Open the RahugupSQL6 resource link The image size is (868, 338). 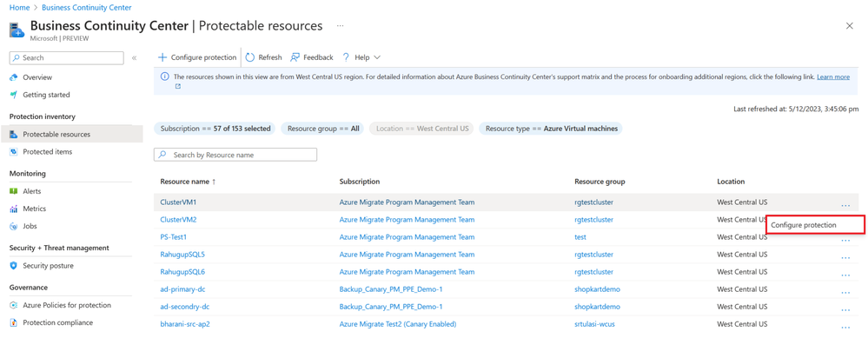point(182,272)
